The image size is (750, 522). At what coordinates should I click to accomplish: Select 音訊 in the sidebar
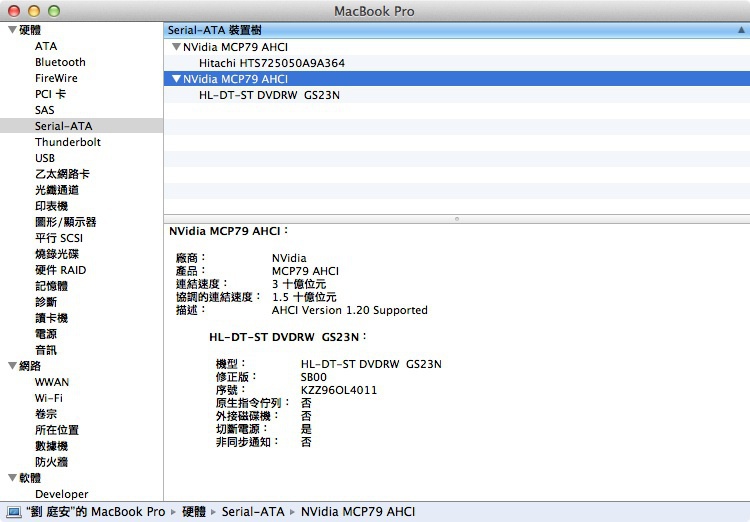click(x=46, y=350)
